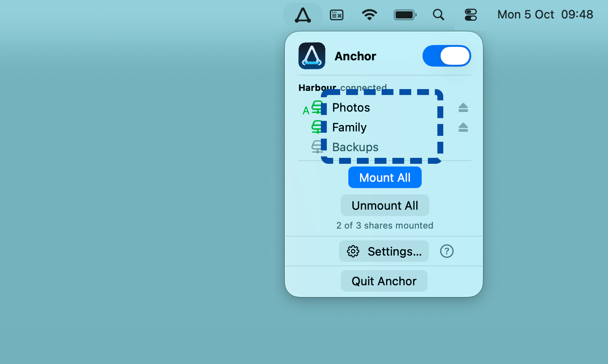
Task: Open Spotlight search from the menu bar
Action: coord(438,15)
